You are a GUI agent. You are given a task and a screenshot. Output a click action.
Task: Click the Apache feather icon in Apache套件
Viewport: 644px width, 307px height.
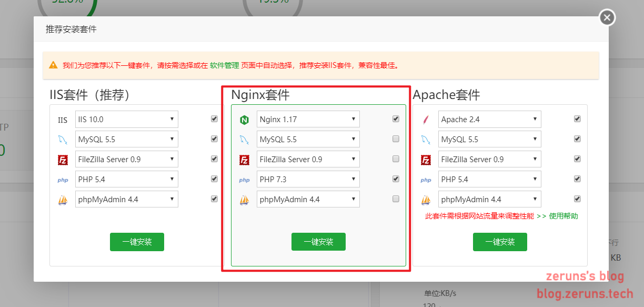coord(426,119)
